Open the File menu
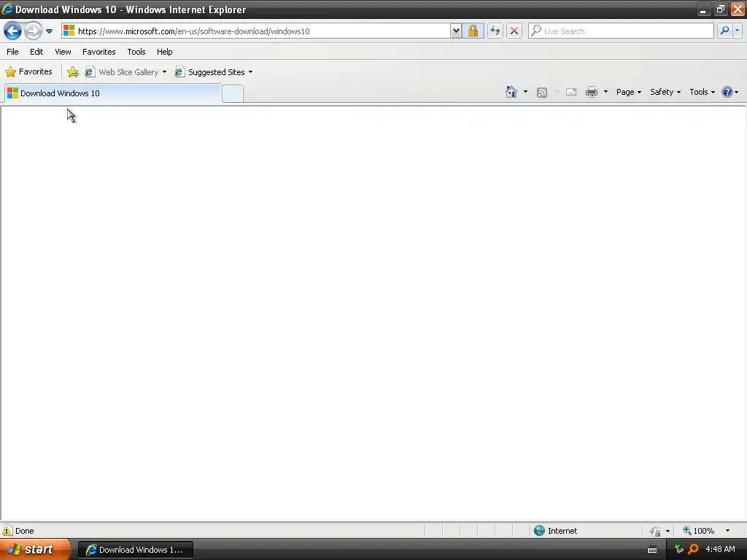The width and height of the screenshot is (747, 560). 12,52
